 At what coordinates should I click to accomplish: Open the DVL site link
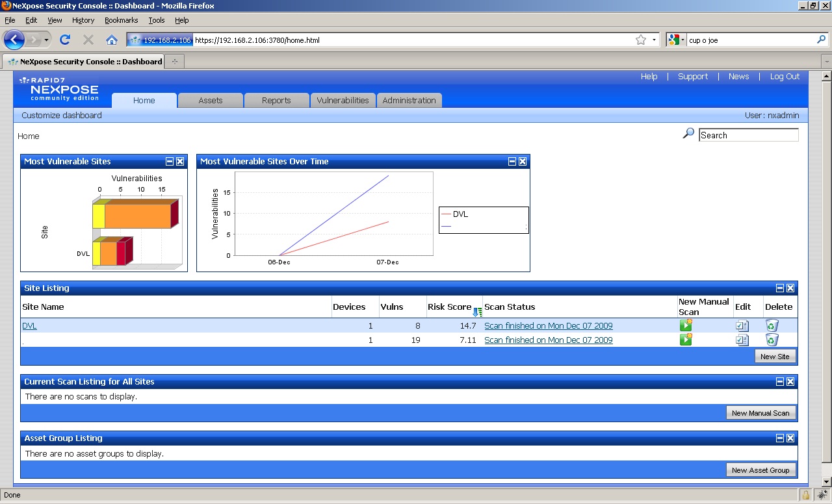click(x=29, y=325)
